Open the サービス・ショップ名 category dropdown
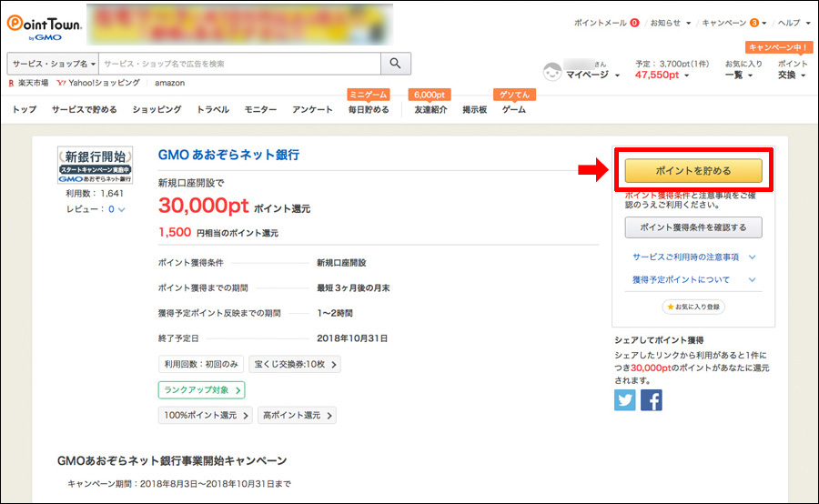This screenshot has height=504, width=819. tap(53, 64)
